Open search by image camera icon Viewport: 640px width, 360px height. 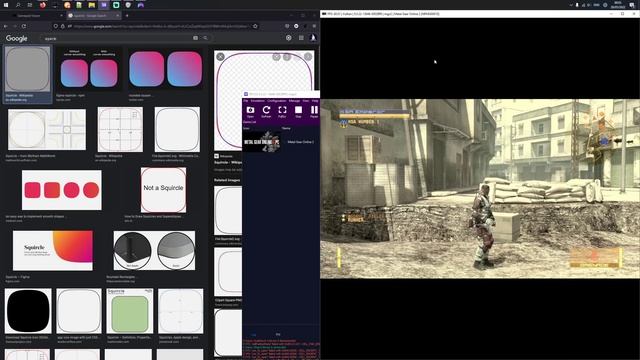(x=196, y=38)
